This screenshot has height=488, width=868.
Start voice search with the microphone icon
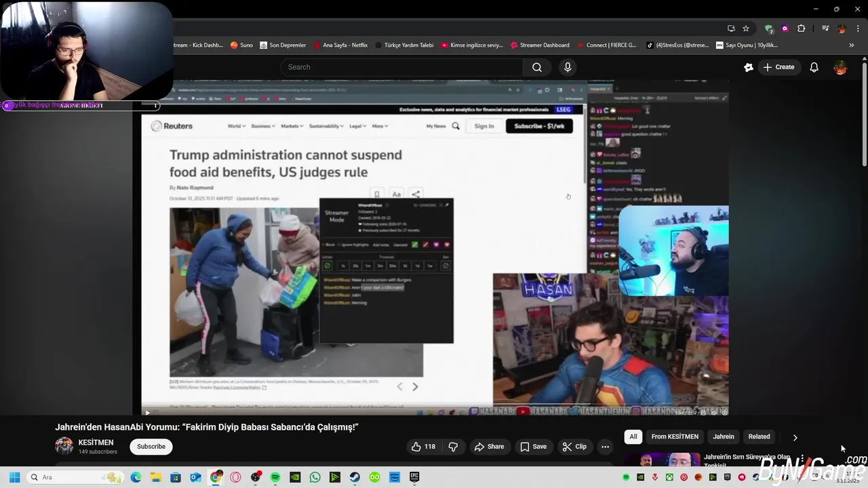point(568,67)
